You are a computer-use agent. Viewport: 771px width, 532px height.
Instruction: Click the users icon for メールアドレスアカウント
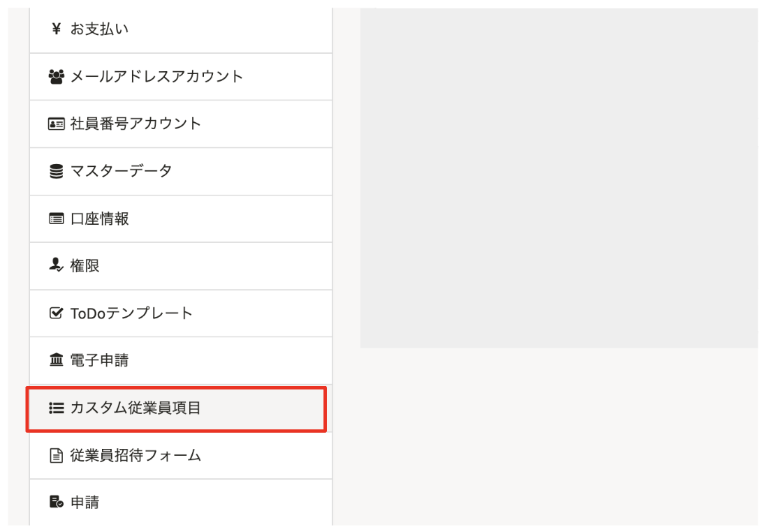click(x=57, y=77)
